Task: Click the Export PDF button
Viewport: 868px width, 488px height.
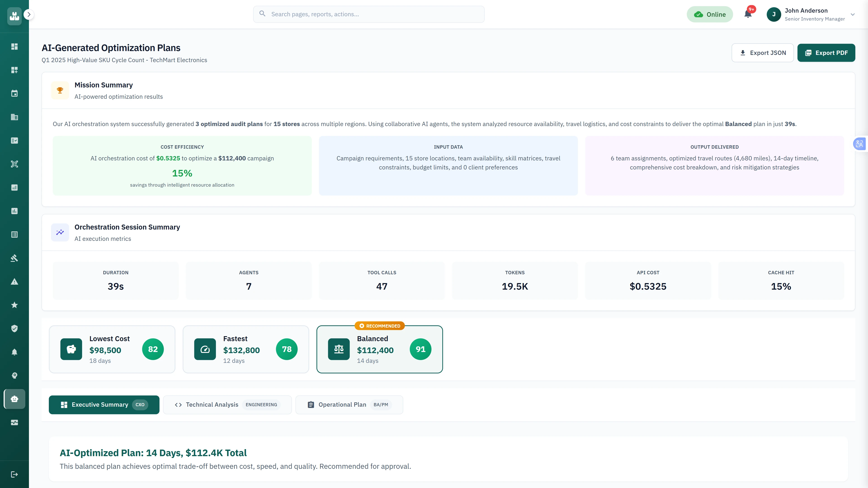Action: pos(826,53)
